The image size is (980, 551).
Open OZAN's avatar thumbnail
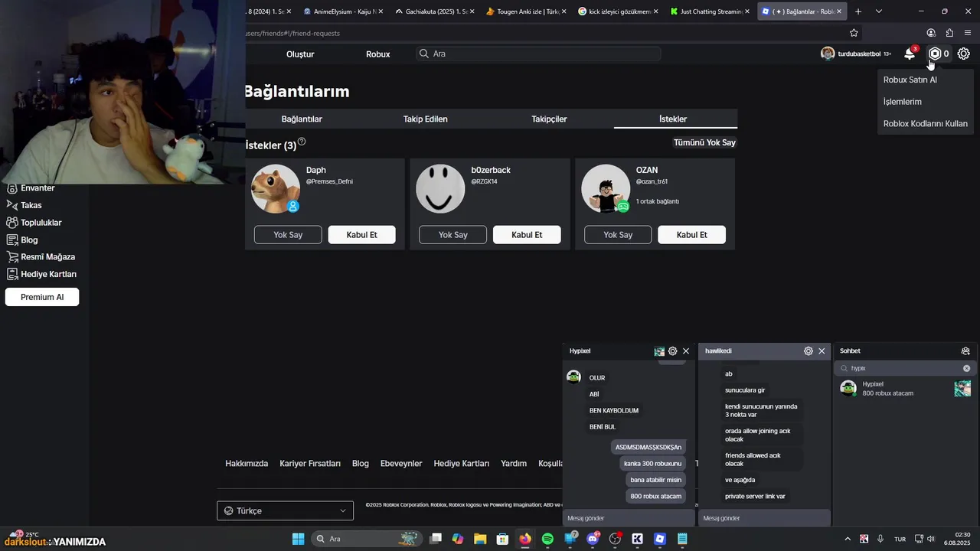coord(606,188)
